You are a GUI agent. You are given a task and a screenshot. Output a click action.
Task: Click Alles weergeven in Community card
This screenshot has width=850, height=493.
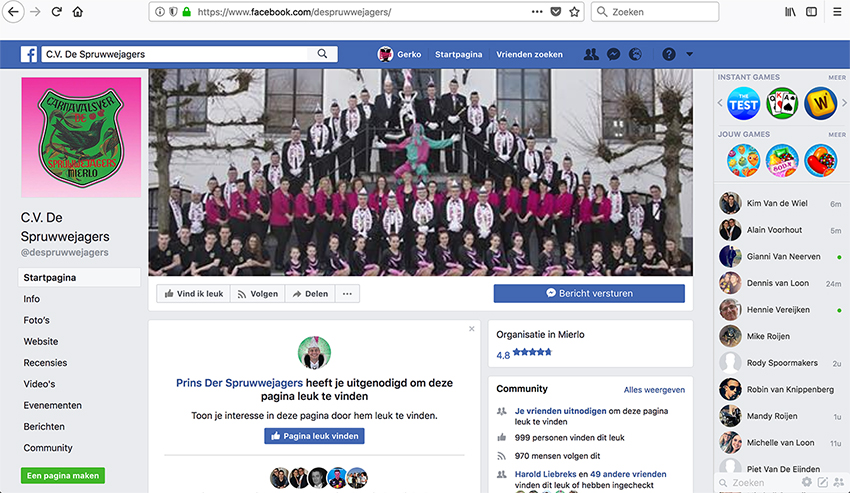point(654,389)
